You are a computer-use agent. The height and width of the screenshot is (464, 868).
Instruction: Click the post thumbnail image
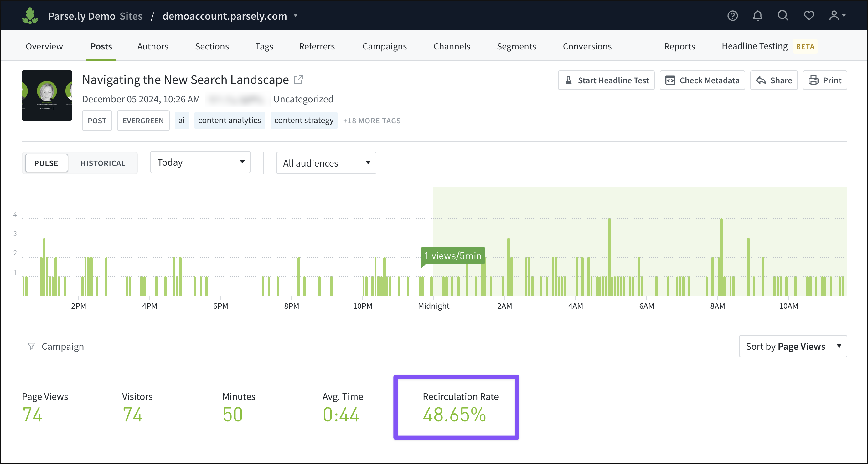point(47,95)
